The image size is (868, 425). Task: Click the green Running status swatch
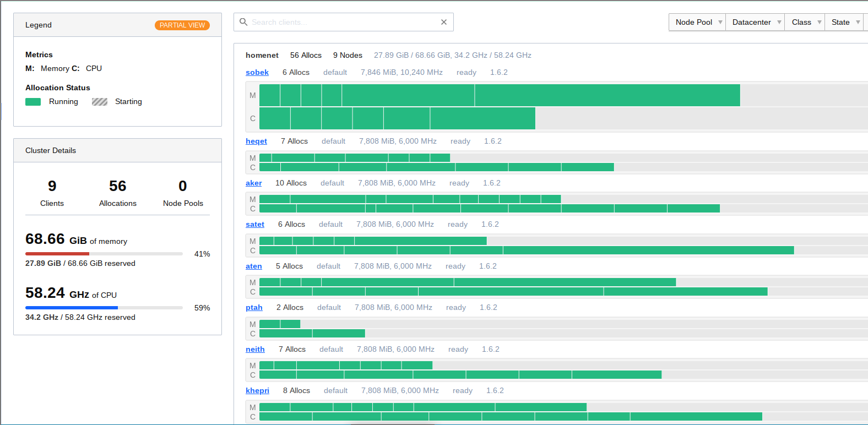(x=33, y=102)
